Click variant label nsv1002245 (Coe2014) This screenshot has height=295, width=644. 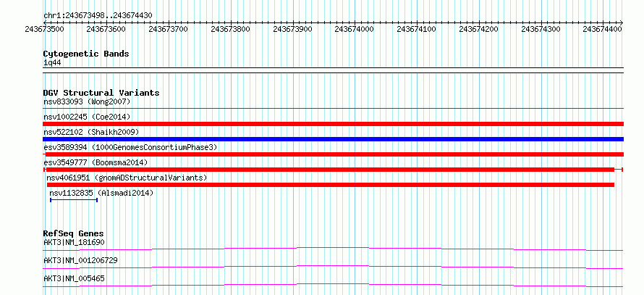(87, 117)
